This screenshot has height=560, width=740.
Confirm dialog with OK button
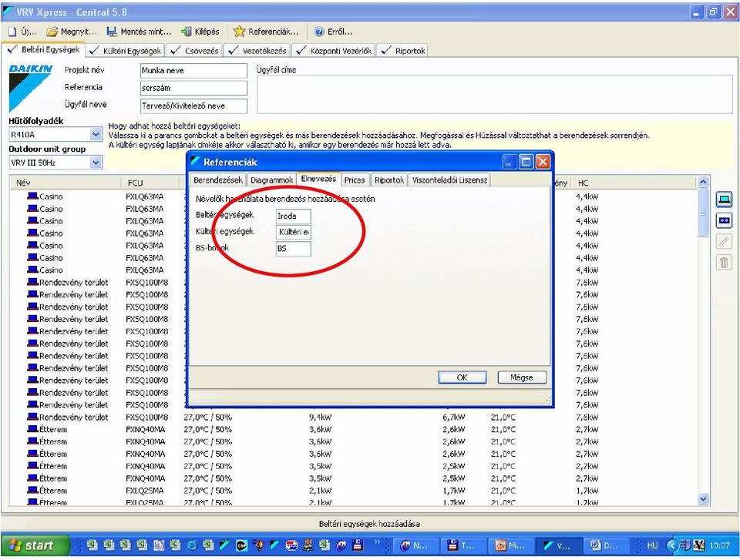pyautogui.click(x=462, y=377)
